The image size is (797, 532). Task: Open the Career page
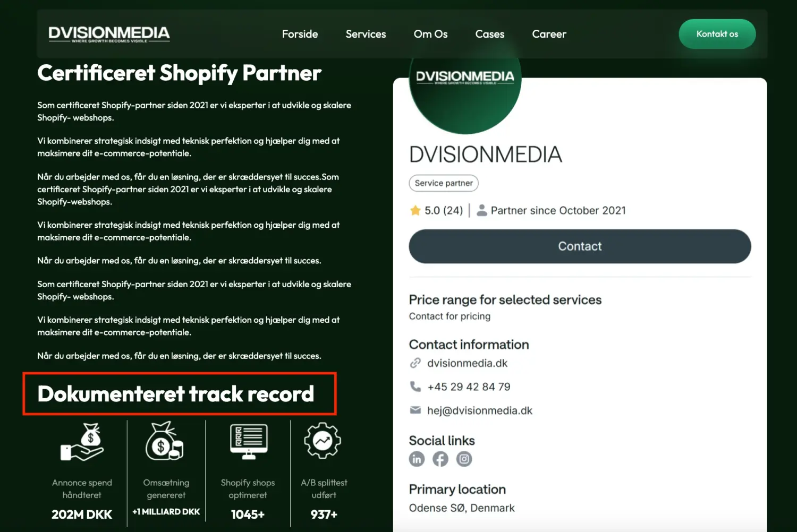(x=549, y=33)
